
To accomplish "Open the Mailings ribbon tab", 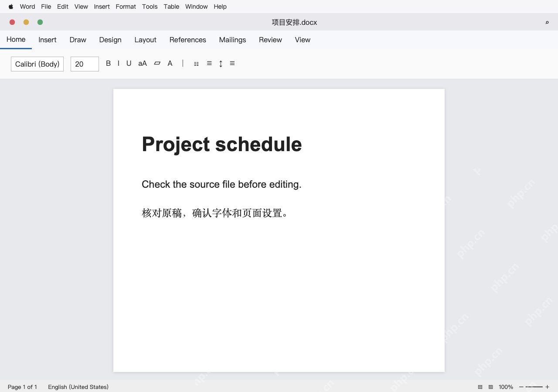I will pos(232,40).
